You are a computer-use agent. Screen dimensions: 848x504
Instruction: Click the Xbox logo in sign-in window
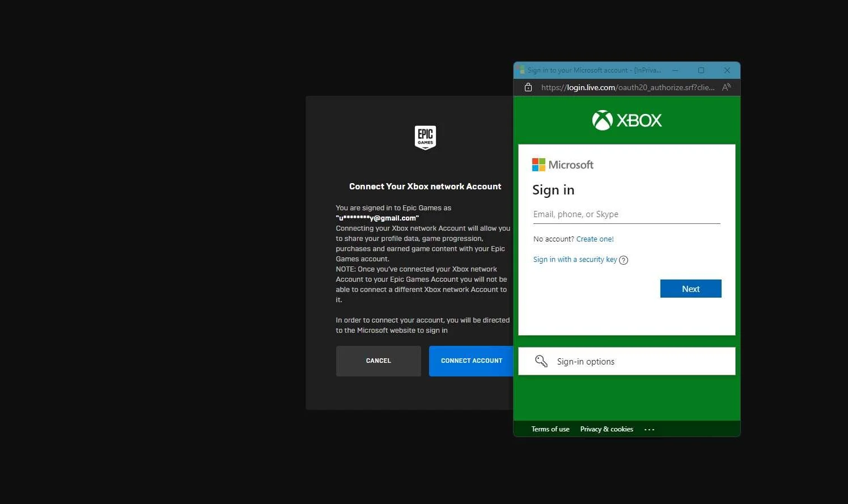(x=627, y=120)
